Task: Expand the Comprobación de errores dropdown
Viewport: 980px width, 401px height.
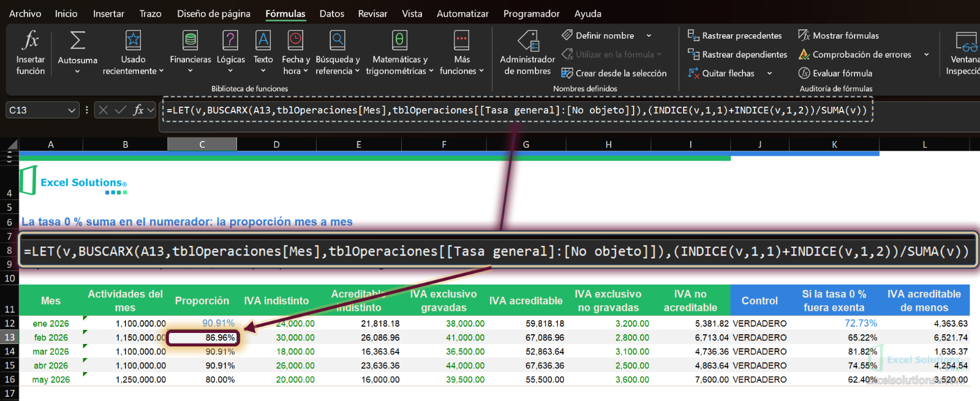Action: [926, 55]
